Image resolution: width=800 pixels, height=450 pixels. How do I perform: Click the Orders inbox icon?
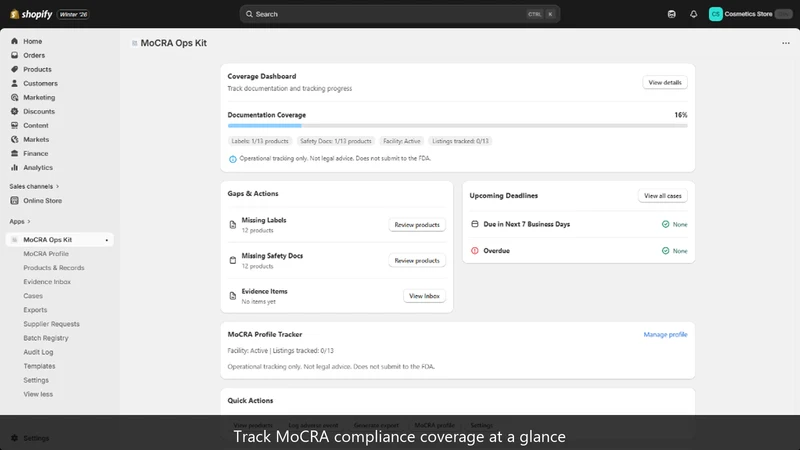point(14,55)
